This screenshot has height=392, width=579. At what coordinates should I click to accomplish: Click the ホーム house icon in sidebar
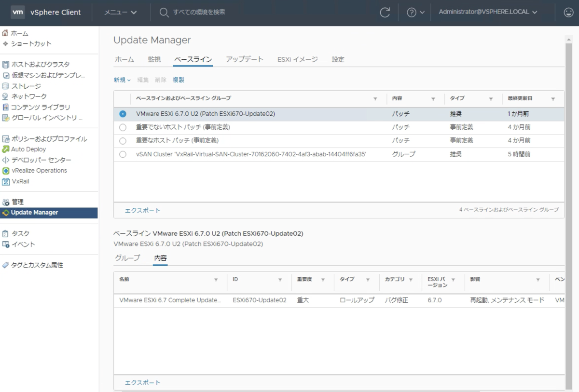pyautogui.click(x=5, y=33)
